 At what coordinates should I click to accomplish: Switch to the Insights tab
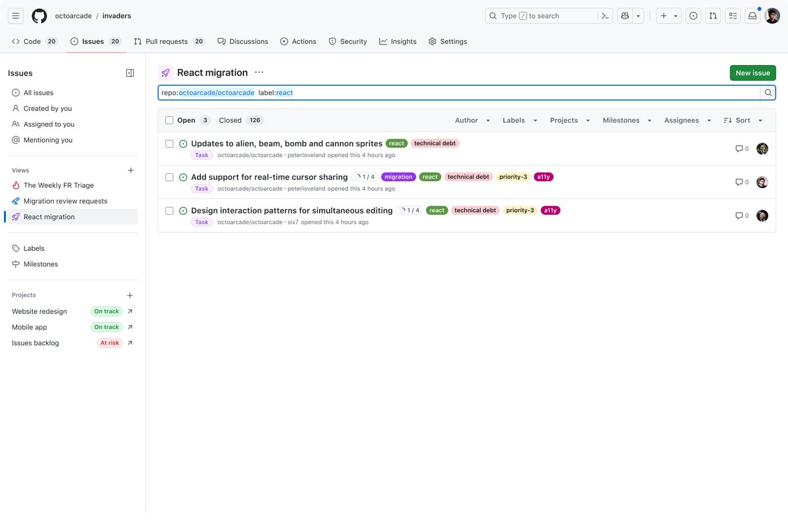(x=398, y=41)
